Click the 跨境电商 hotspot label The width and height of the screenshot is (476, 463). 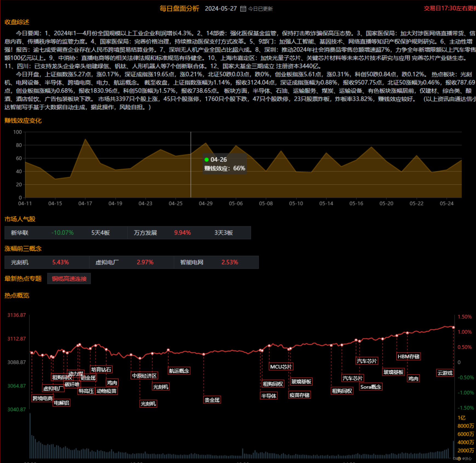coord(43,398)
